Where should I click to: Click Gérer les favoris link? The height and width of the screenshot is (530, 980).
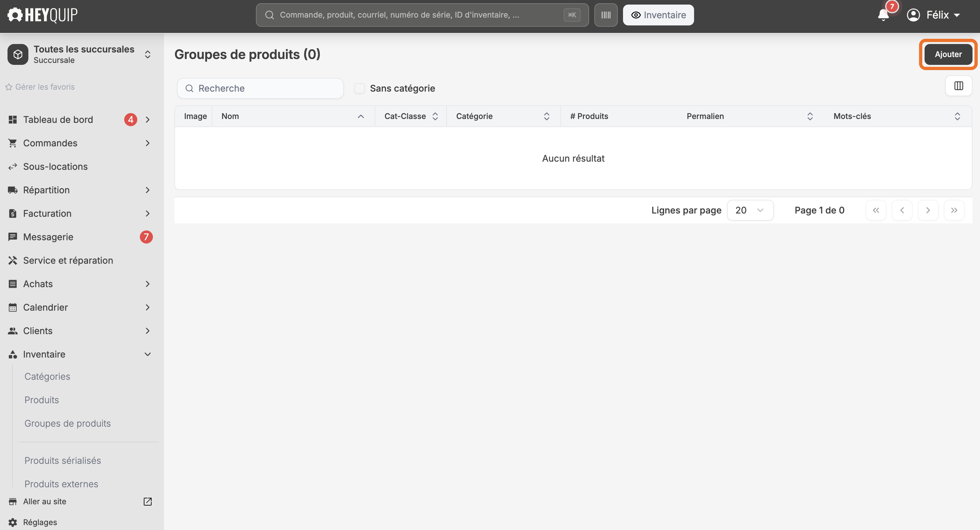[x=45, y=87]
